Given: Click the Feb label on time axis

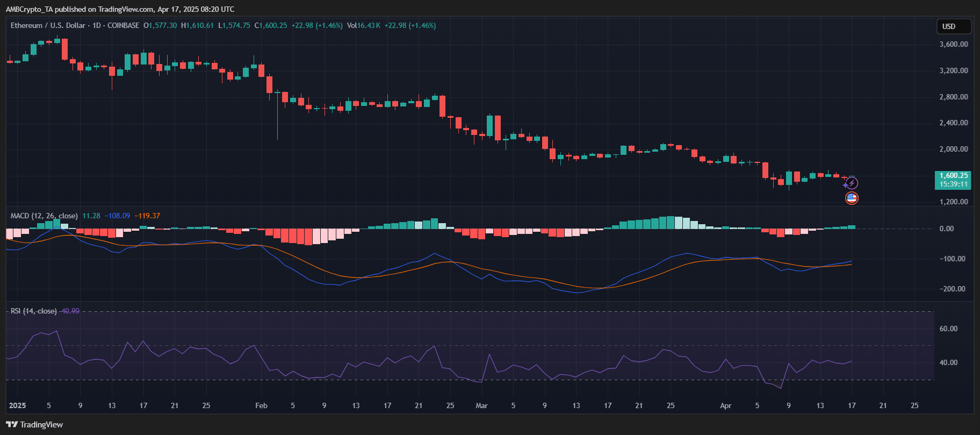Looking at the screenshot, I should [x=261, y=405].
